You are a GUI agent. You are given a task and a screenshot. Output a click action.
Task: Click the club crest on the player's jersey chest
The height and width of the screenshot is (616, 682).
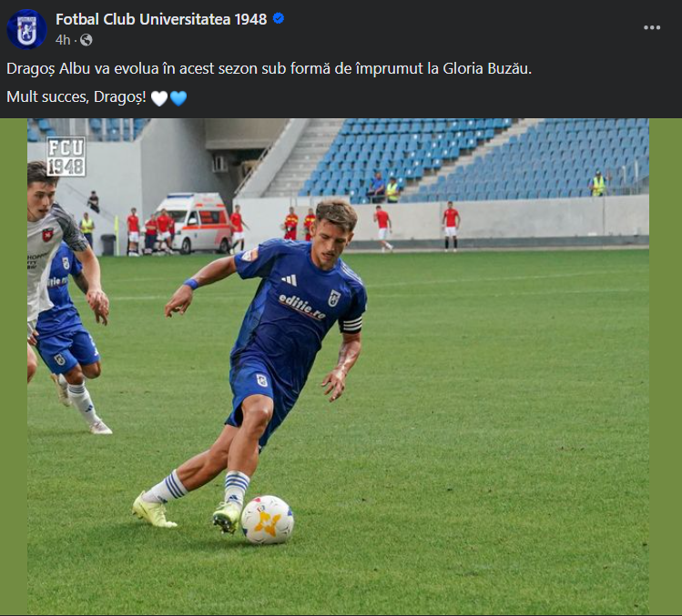click(x=334, y=298)
